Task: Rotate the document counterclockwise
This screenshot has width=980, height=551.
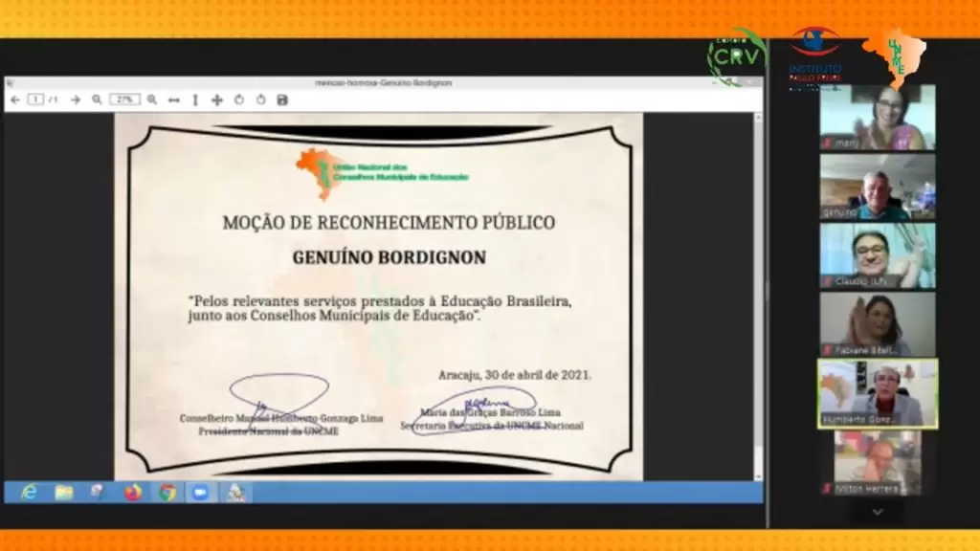Action: click(238, 99)
